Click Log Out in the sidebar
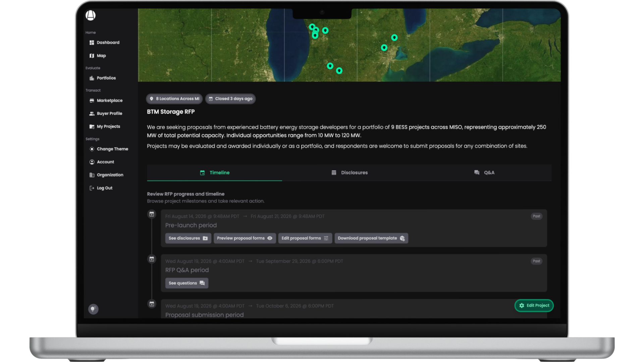 point(101,188)
